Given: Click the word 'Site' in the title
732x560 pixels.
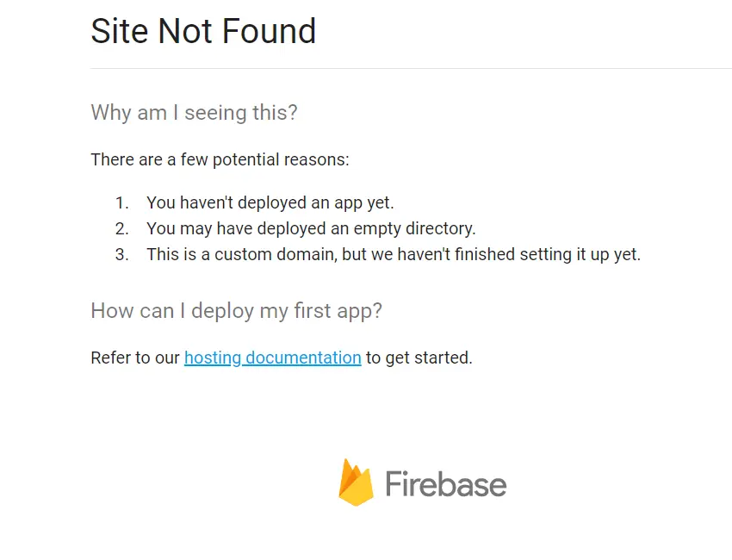Looking at the screenshot, I should pyautogui.click(x=119, y=32).
